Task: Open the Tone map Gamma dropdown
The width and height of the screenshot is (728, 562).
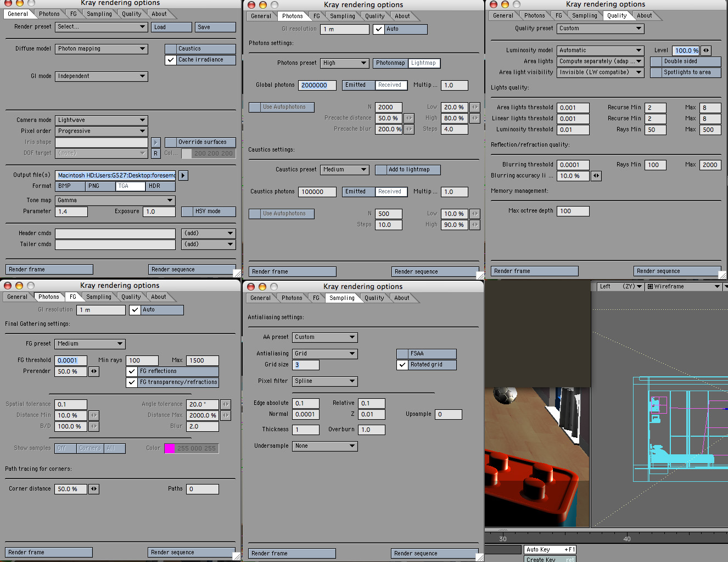Action: tap(115, 201)
